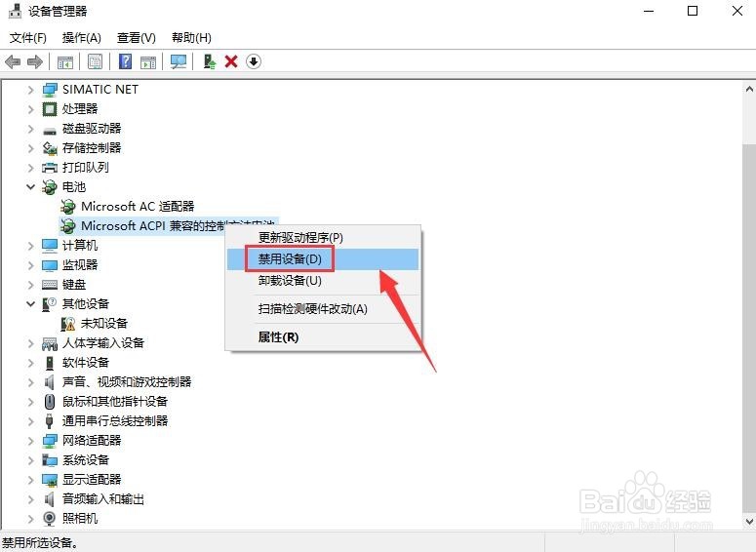Choose 属性(R) from context menu
This screenshot has height=552, width=756.
tap(323, 337)
